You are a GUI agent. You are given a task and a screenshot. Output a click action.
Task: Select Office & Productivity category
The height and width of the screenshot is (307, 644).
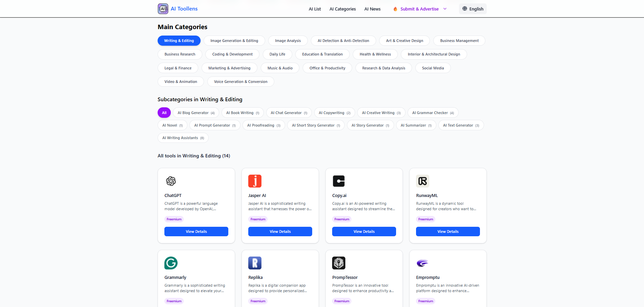[327, 68]
